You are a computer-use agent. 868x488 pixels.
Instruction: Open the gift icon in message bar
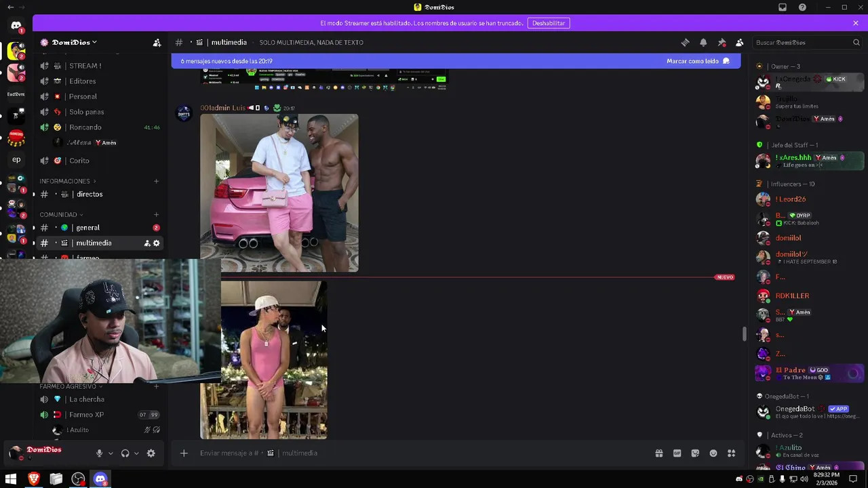tap(658, 453)
